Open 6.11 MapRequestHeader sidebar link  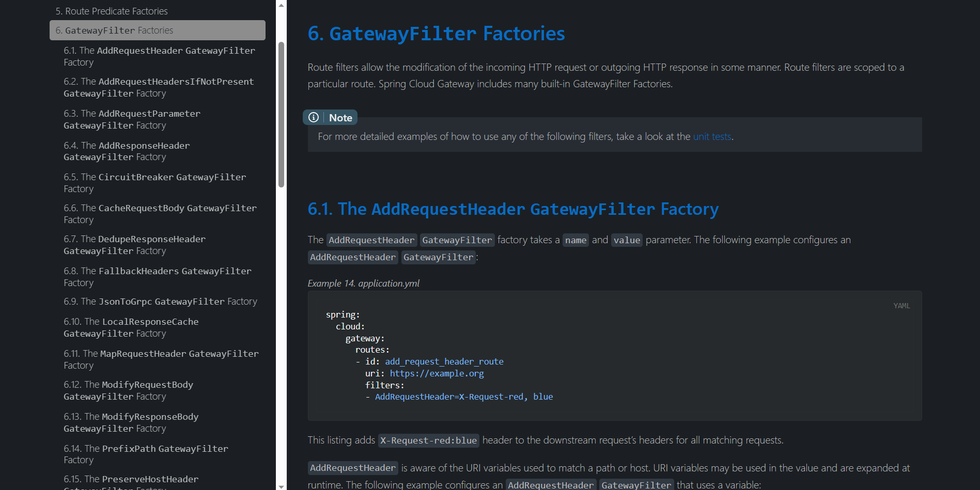point(161,359)
